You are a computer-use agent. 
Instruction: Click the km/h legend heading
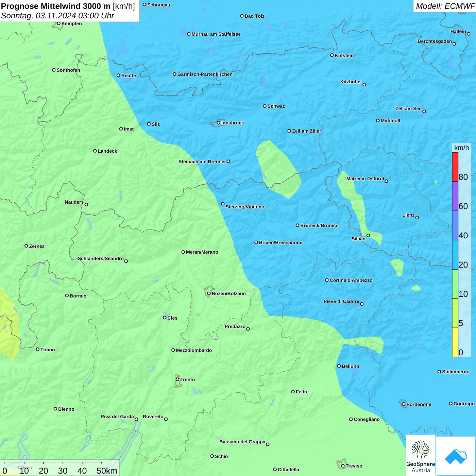click(461, 148)
